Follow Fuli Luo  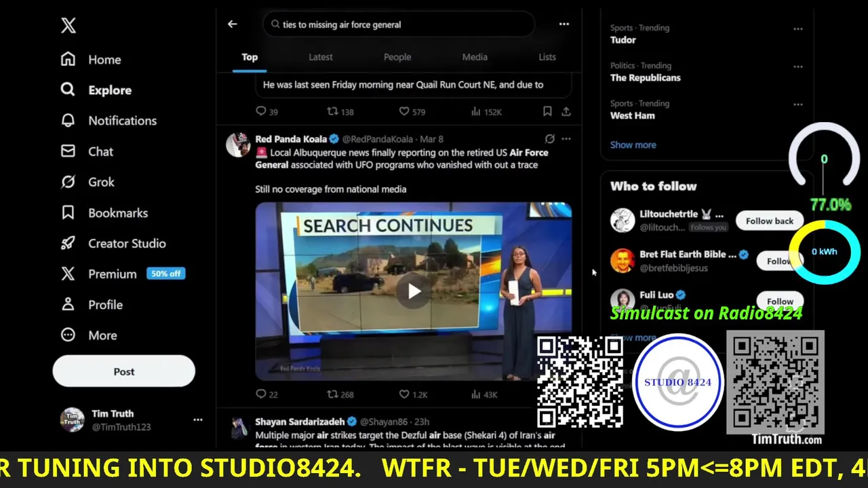780,301
